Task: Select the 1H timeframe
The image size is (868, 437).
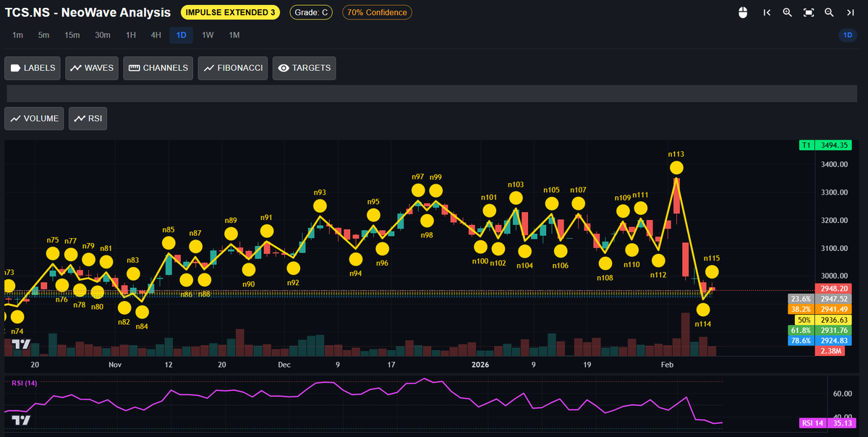Action: tap(131, 35)
